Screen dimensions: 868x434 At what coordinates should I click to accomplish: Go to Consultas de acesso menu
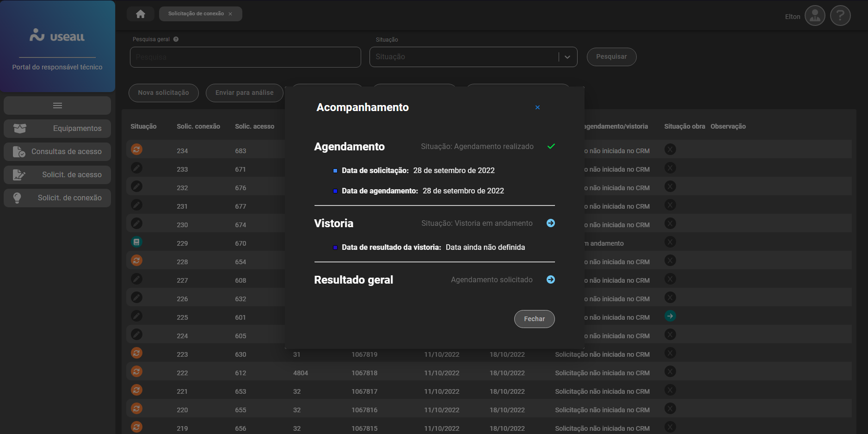57,152
